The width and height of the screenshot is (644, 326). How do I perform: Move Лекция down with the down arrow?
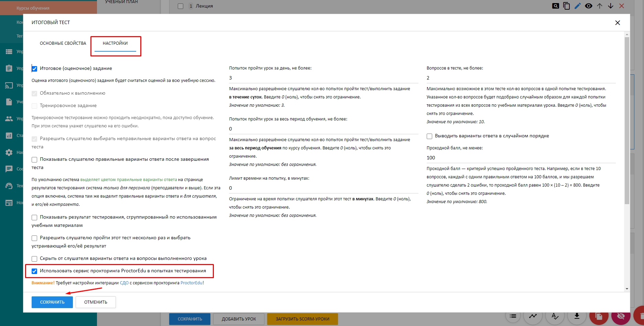click(610, 6)
